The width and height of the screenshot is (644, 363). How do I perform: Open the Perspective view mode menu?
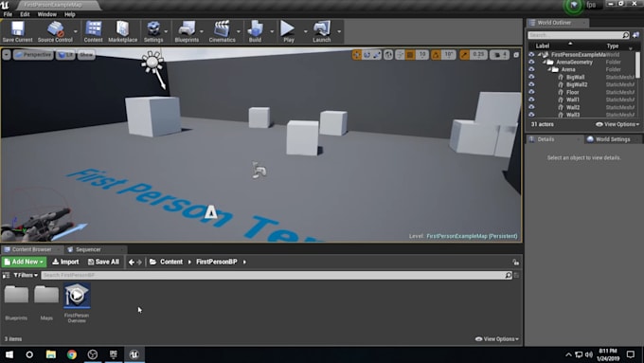[33, 55]
